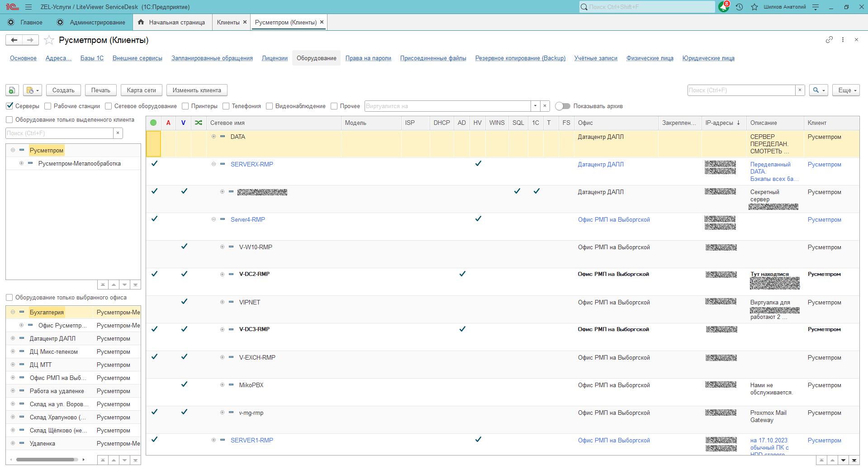Image resolution: width=868 pixels, height=470 pixels.
Task: Expand the Датацентр ДАПЛ office node
Action: 13,338
